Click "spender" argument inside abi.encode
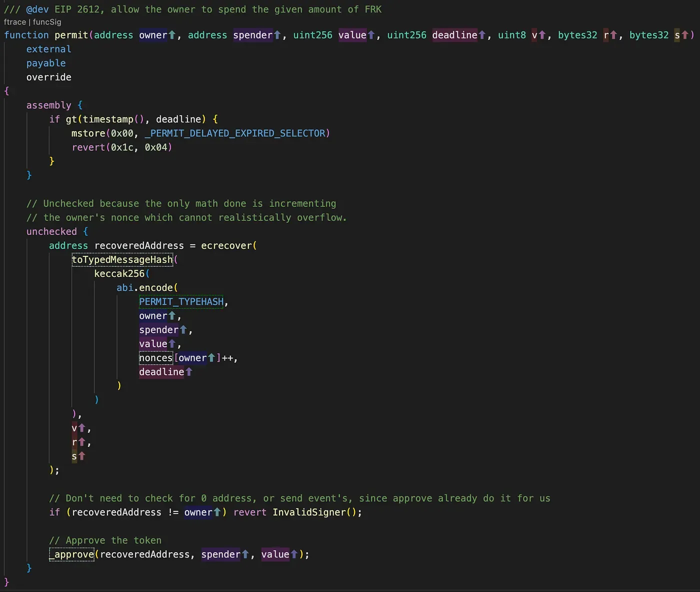Screen dimensions: 700x592 tap(159, 330)
